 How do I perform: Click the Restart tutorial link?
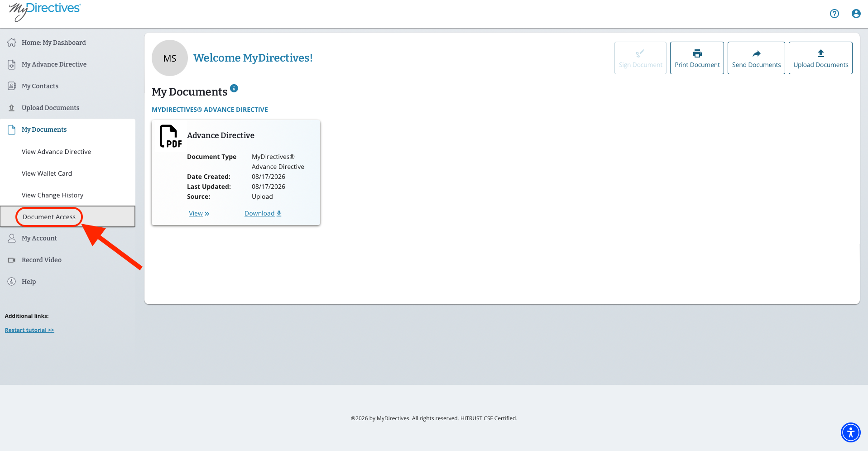(x=29, y=330)
